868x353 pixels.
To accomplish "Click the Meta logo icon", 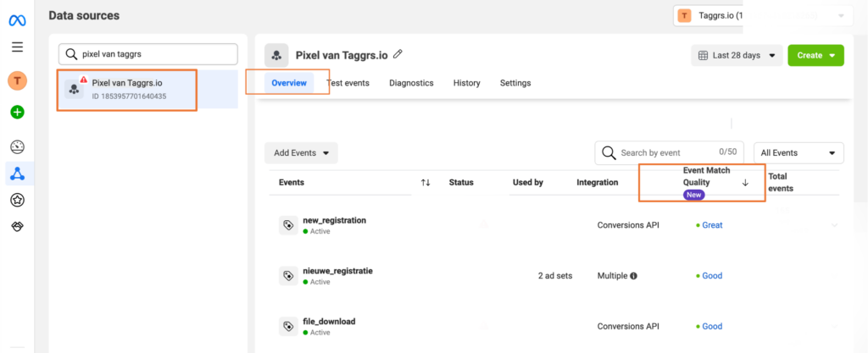I will (x=17, y=21).
